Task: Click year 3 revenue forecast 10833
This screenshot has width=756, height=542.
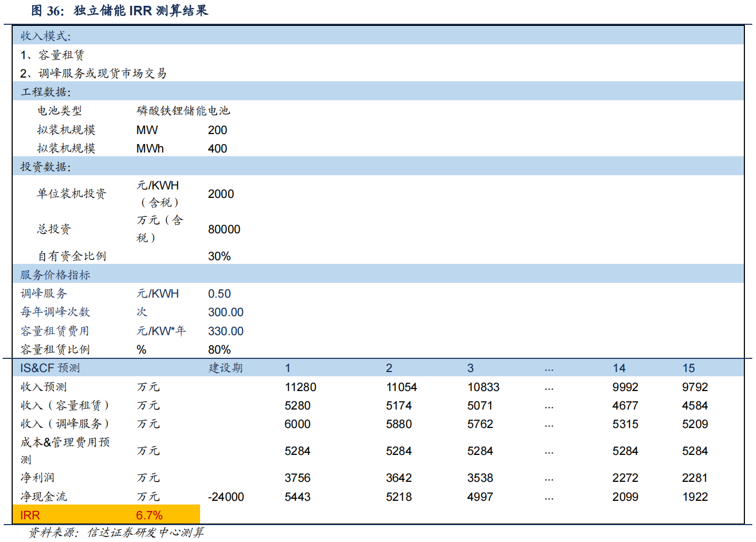Action: coord(483,387)
